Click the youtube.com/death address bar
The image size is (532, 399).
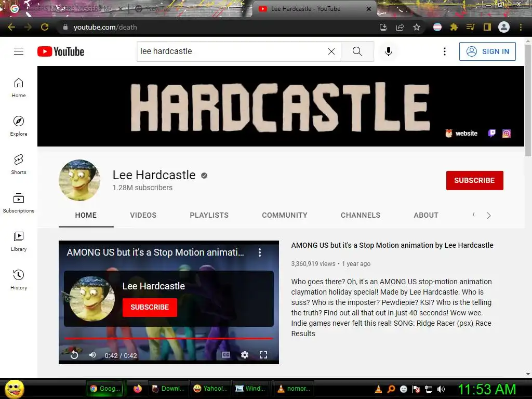[x=217, y=27]
